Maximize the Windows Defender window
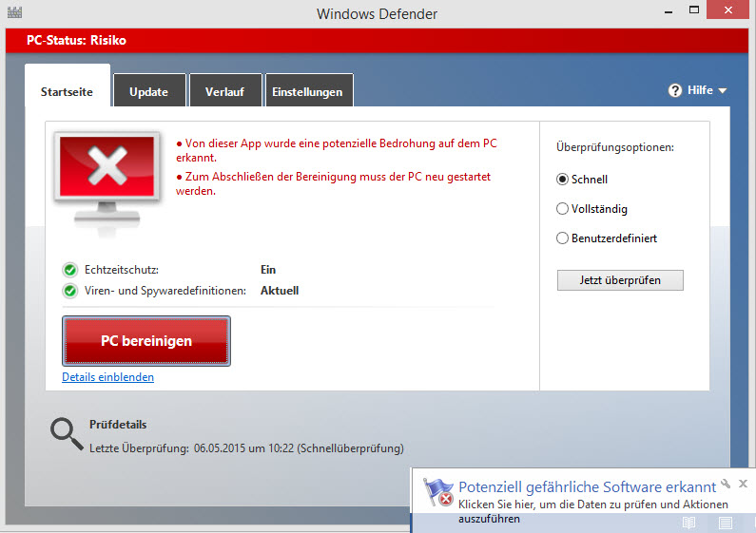 [694, 10]
